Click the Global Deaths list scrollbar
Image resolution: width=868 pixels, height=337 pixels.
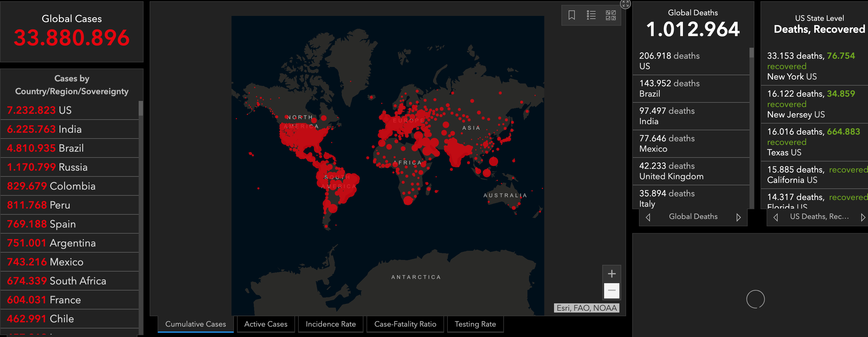tap(751, 53)
